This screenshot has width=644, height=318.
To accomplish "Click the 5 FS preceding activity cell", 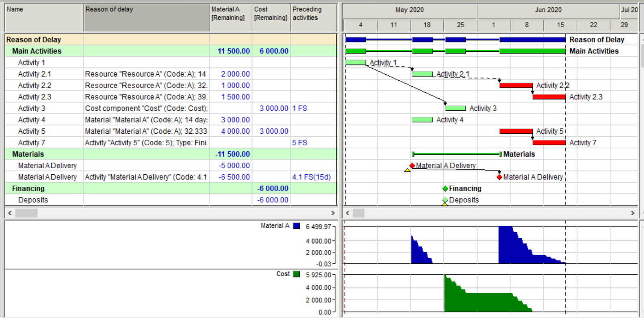I will click(x=313, y=143).
